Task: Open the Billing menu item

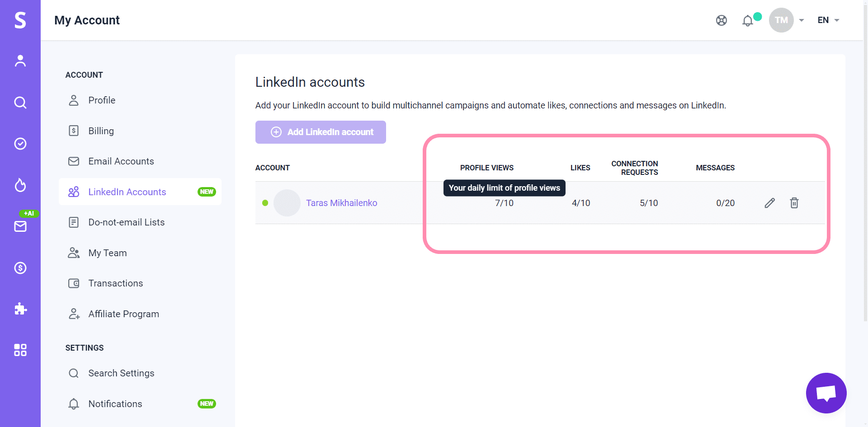Action: 101,131
